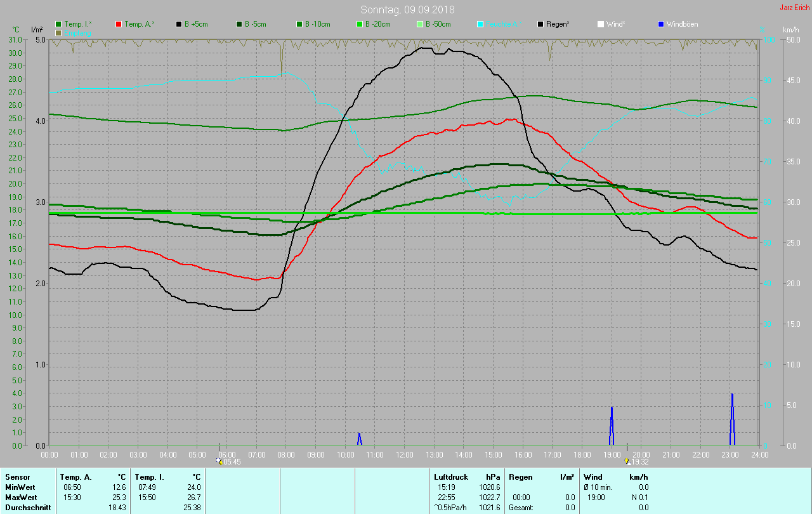Click the Luftdruck header in the statistics table
812x514 pixels.
[450, 477]
